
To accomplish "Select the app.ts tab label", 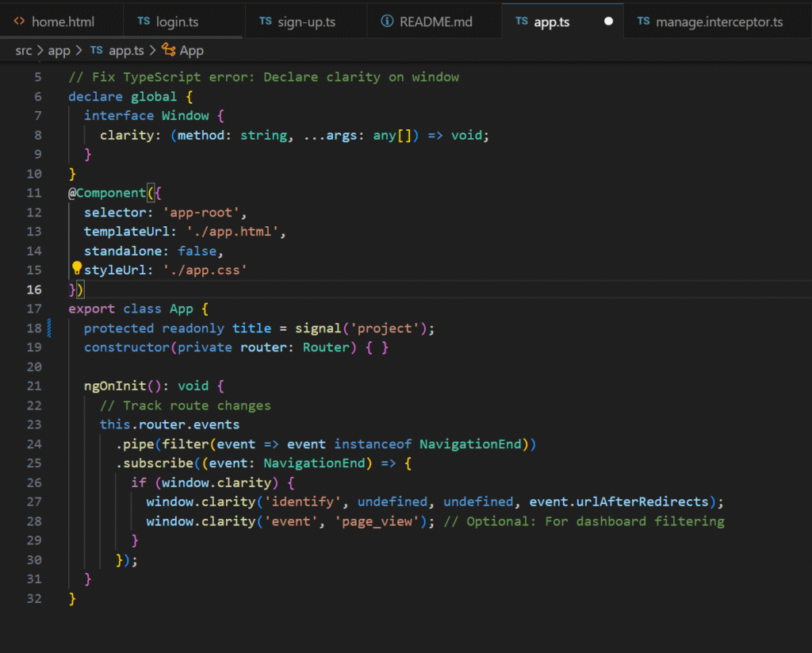I will pos(551,21).
